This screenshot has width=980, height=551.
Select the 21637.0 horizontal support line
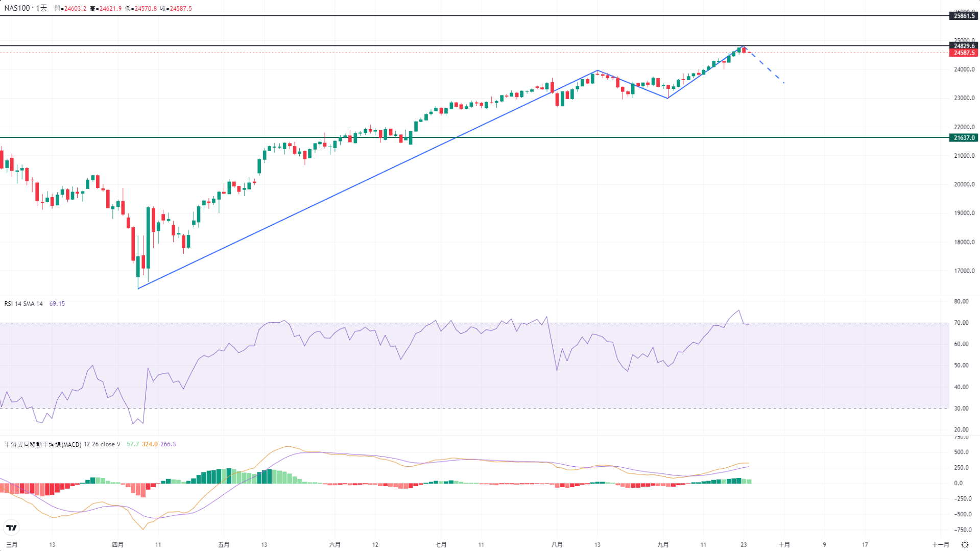(474, 137)
